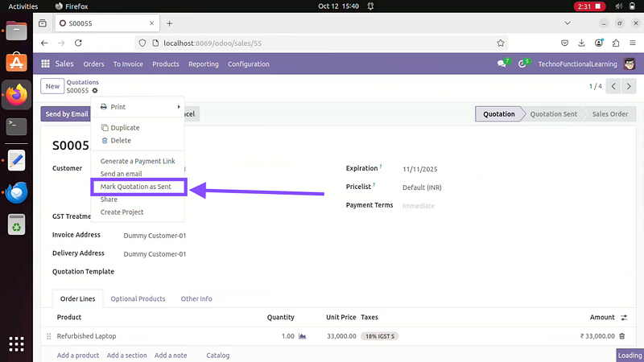The image size is (644, 362).
Task: Delete the Refurbished Laptop order line
Action: point(621,336)
